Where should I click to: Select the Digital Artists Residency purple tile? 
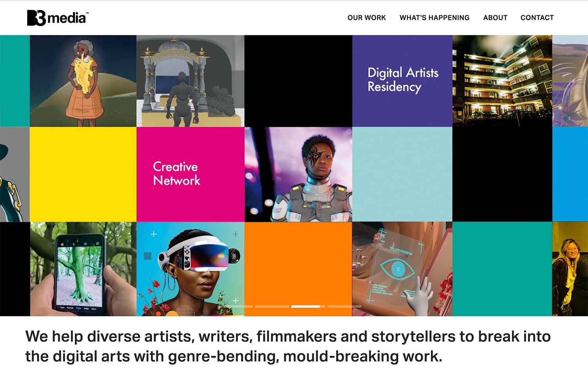(402, 81)
